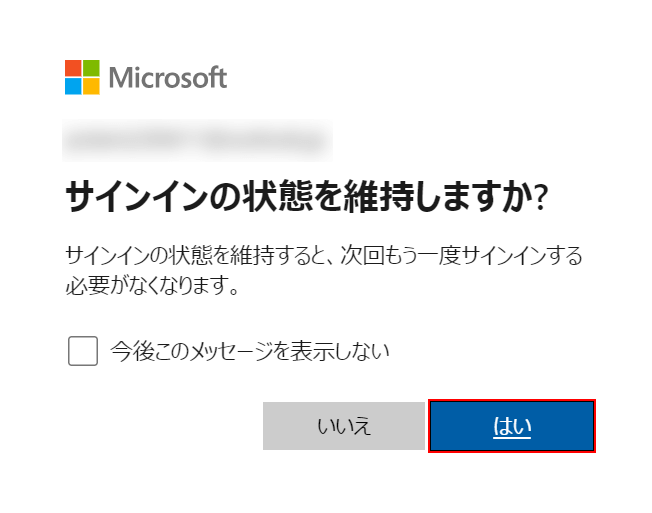Select the blurred account email address
Screen dimensions: 652x513
click(x=197, y=140)
